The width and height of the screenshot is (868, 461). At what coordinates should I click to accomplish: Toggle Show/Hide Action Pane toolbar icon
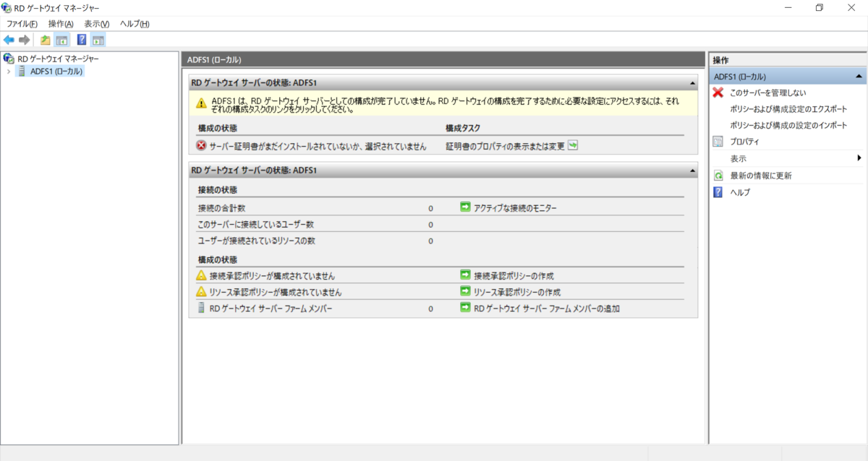click(x=98, y=40)
